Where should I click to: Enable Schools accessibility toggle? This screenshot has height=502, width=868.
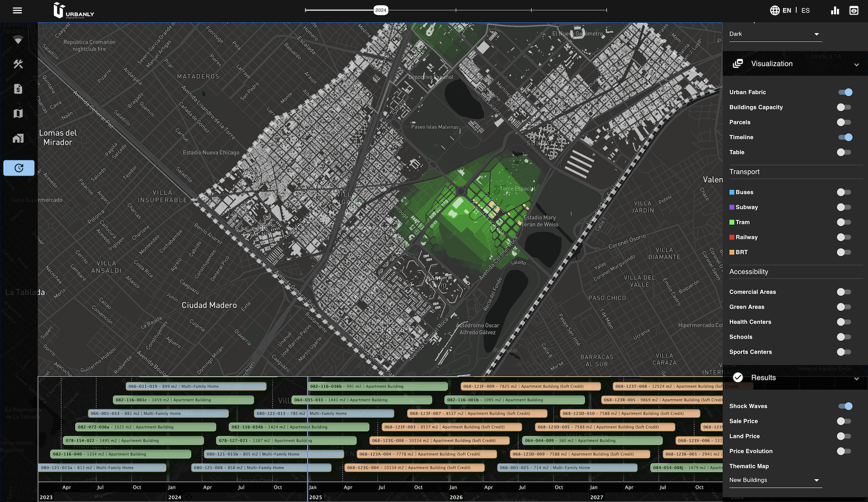tap(844, 337)
